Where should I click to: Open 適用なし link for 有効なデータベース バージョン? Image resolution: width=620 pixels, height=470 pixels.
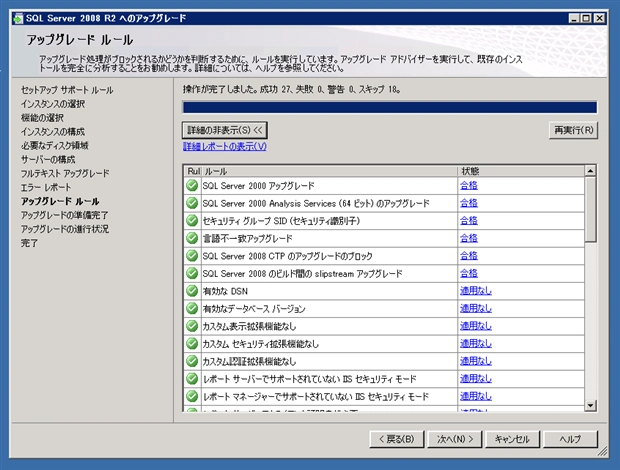tap(476, 308)
